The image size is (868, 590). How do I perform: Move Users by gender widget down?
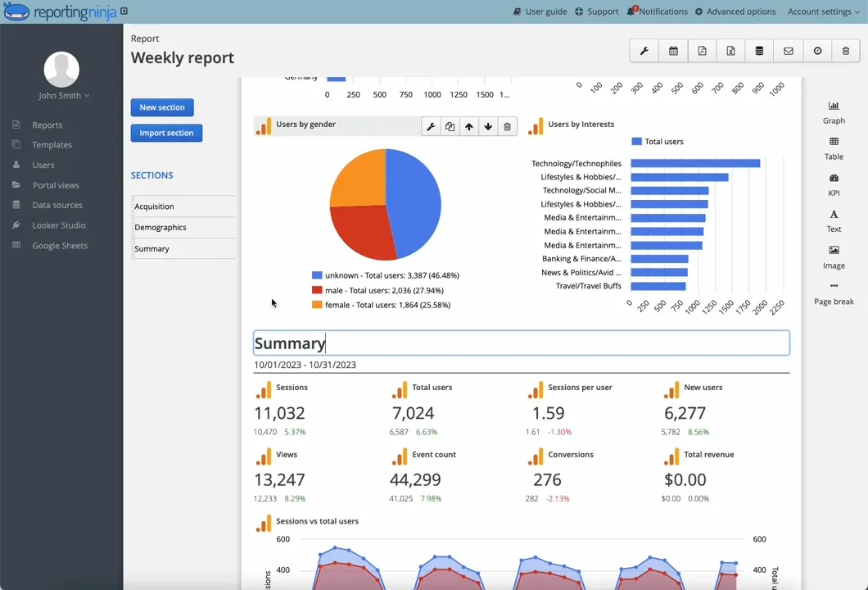[x=488, y=127]
